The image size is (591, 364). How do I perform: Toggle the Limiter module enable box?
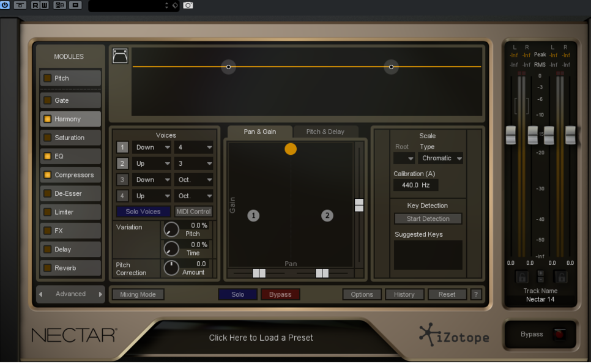tap(48, 212)
